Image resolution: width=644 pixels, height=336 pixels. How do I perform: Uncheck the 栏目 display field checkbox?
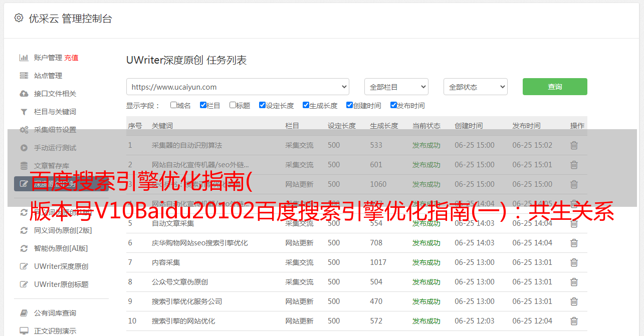pos(203,105)
